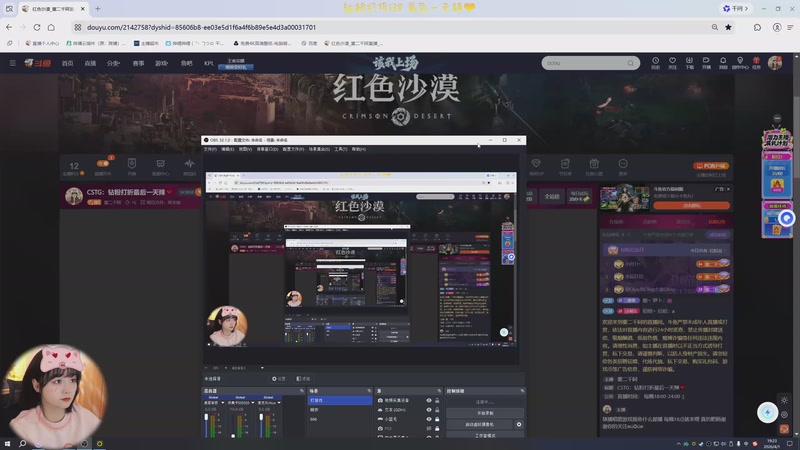Open the OBS 编辑 menu

click(228, 149)
